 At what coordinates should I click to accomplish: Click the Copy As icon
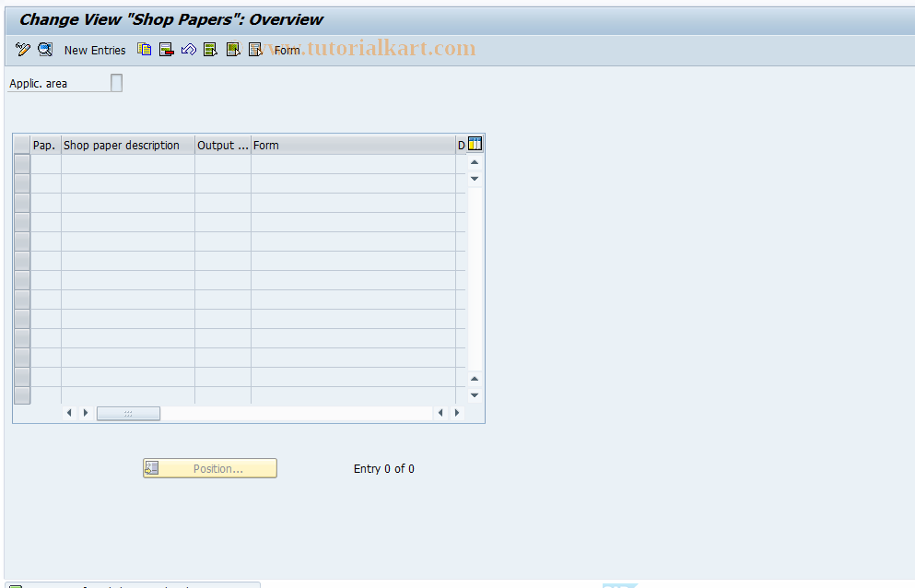(x=144, y=50)
